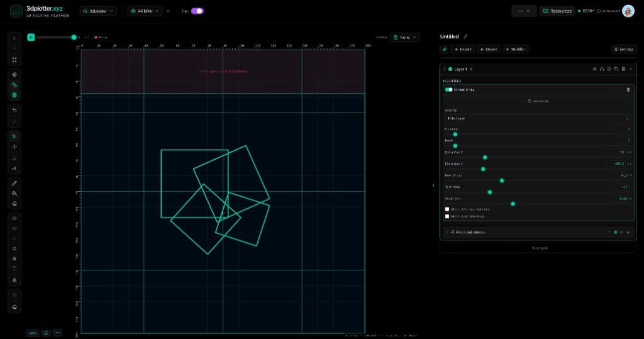Click the new layer button at panel bottom
The width and height of the screenshot is (644, 339).
pyautogui.click(x=538, y=248)
